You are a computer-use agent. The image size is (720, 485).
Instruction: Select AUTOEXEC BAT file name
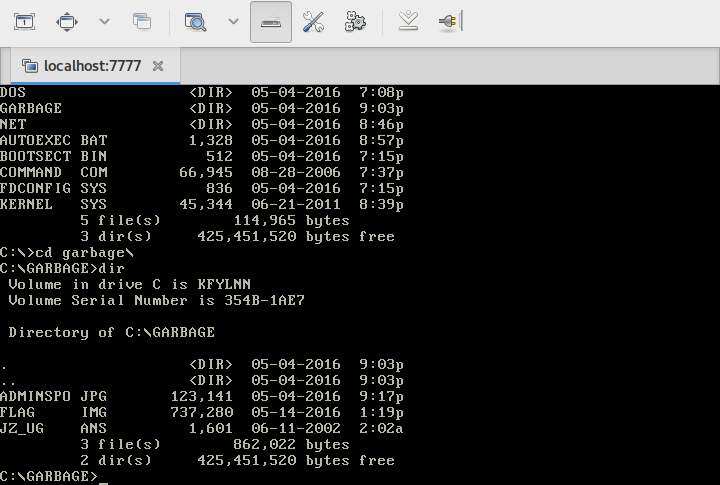pos(54,141)
